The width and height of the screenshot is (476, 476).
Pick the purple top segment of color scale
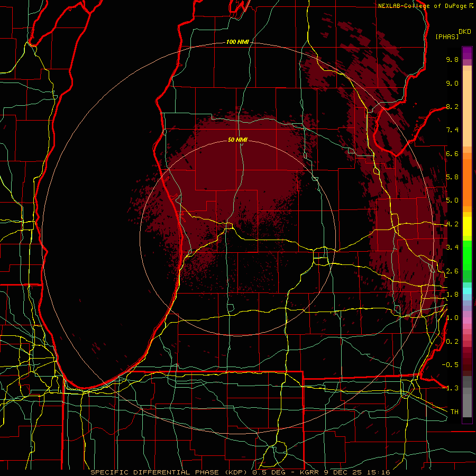(467, 53)
